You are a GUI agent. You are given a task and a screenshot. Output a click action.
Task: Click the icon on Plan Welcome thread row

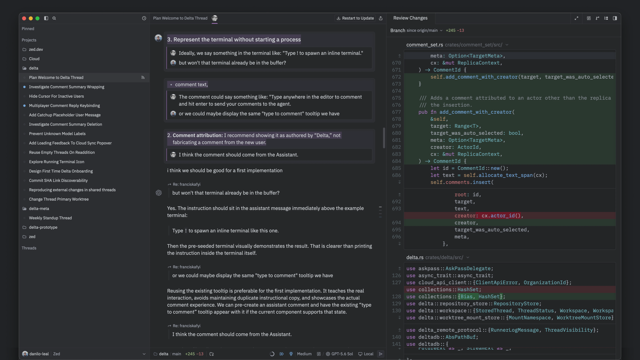(143, 78)
